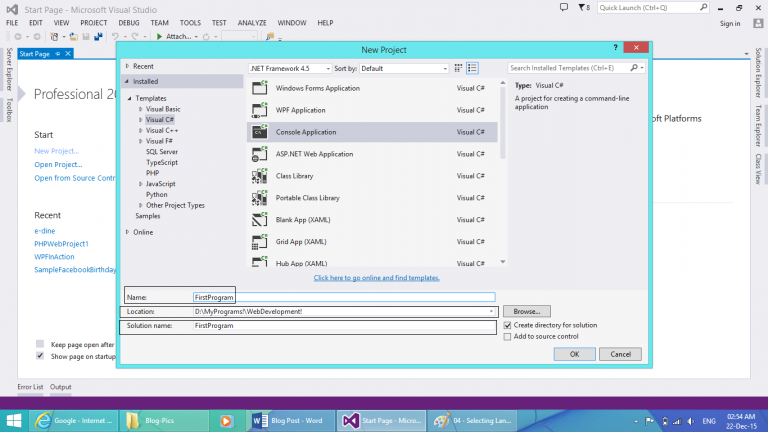
Task: Enable Add to source control checkbox
Action: pos(507,337)
